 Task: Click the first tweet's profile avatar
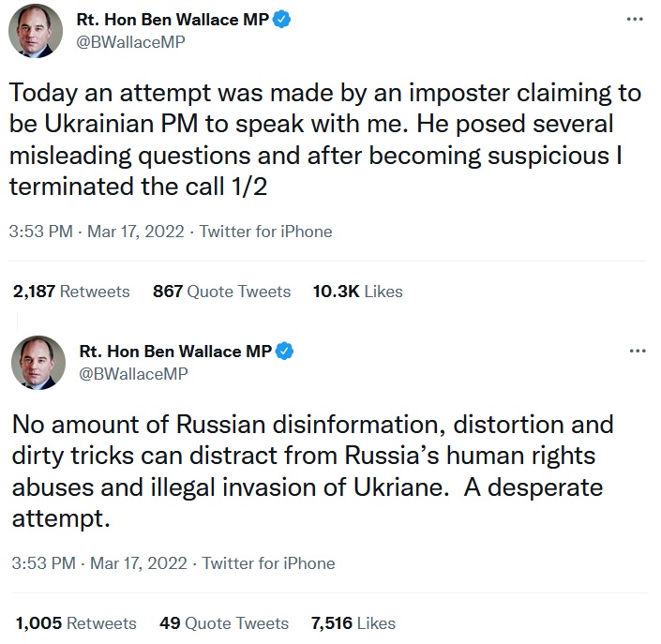pyautogui.click(x=37, y=35)
